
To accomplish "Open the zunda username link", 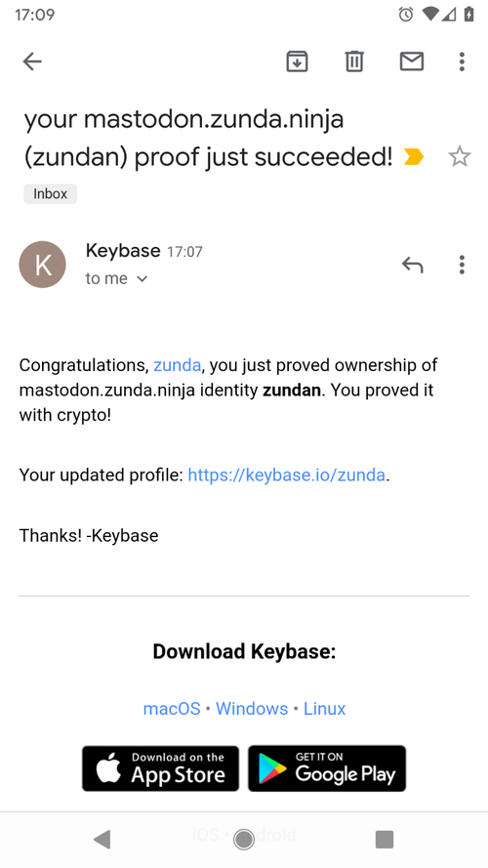I will point(177,365).
